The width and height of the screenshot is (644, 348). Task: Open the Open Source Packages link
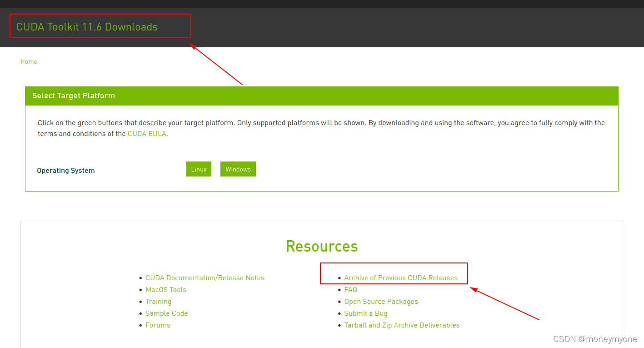(381, 302)
